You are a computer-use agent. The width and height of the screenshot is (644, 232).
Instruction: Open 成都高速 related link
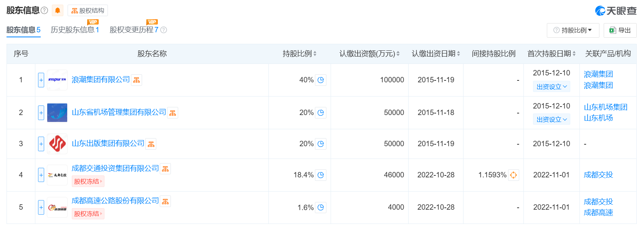[x=598, y=213]
